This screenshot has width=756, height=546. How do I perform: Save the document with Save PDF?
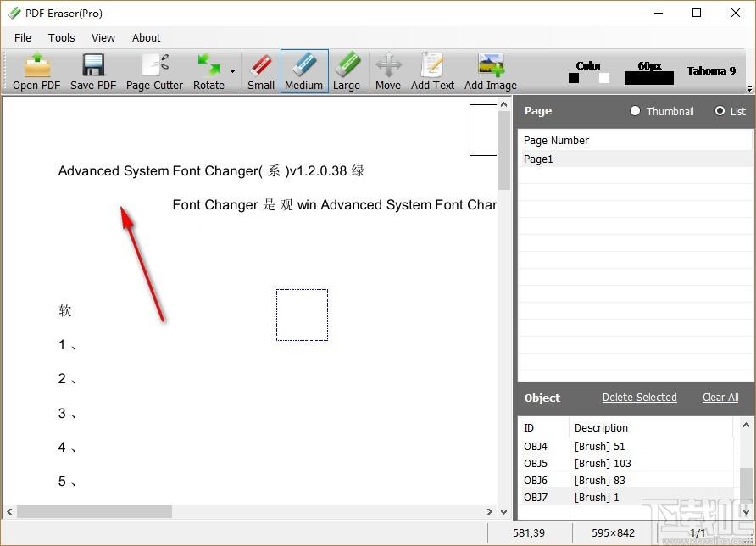[x=93, y=71]
